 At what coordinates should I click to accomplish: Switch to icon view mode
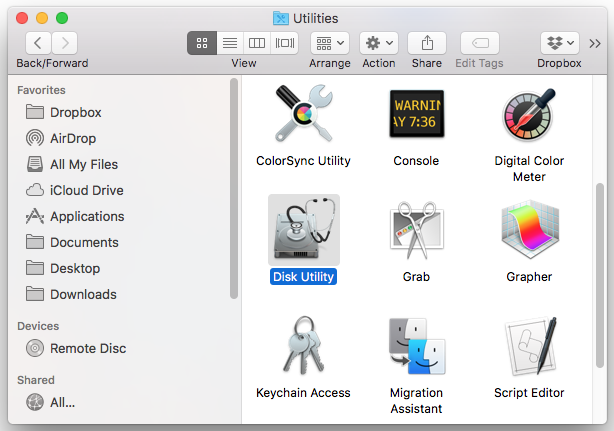coord(202,43)
